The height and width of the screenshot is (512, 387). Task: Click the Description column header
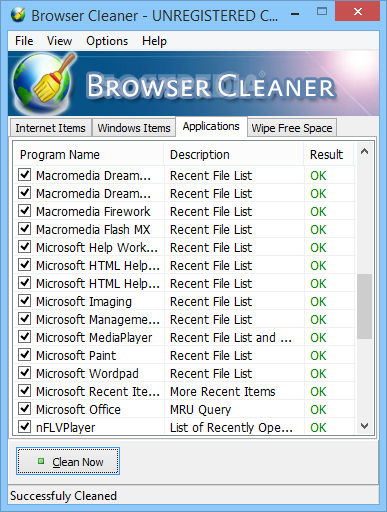[x=234, y=155]
